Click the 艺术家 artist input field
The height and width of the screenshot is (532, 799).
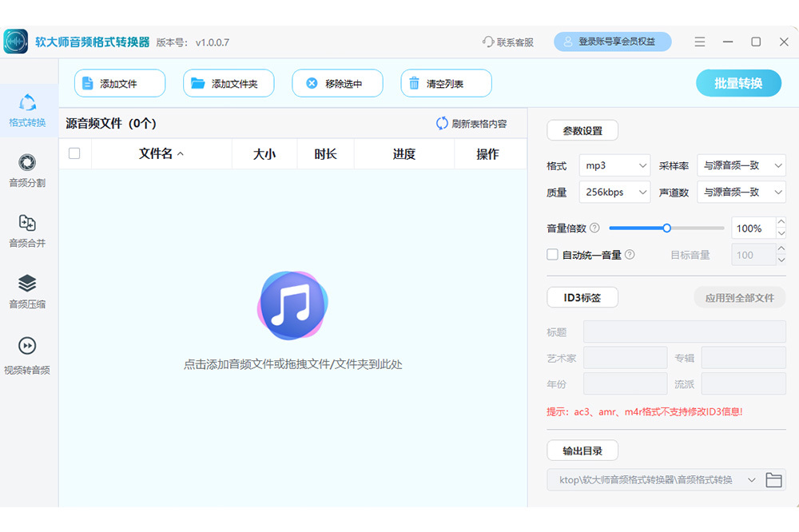click(x=626, y=358)
